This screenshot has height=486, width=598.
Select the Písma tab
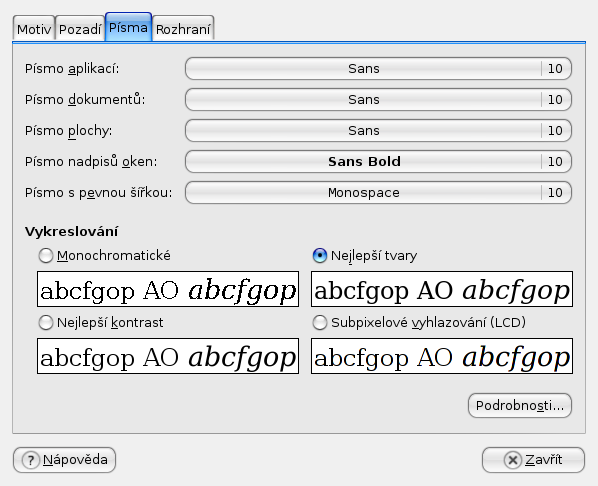click(129, 27)
